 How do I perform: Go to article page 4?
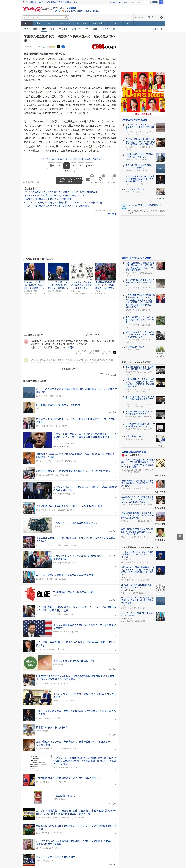point(81,165)
